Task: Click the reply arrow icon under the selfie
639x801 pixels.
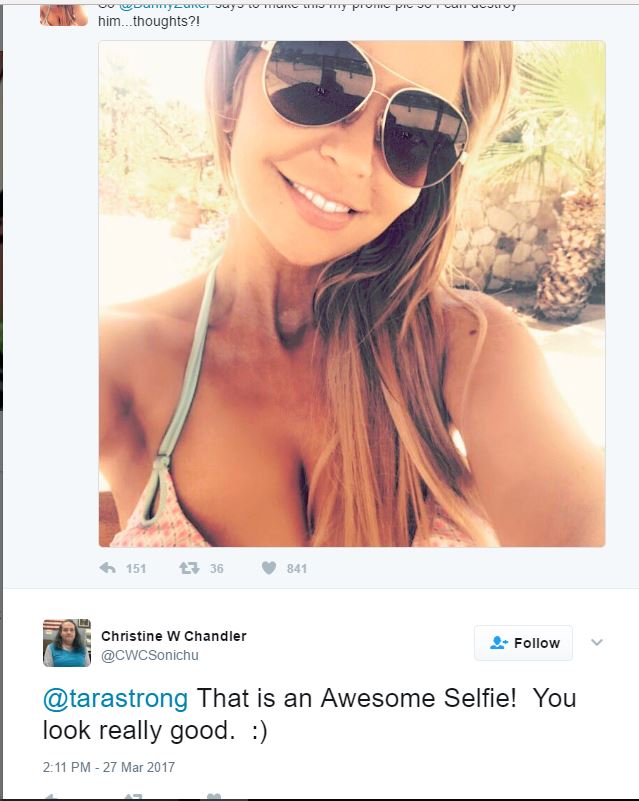Action: (108, 568)
